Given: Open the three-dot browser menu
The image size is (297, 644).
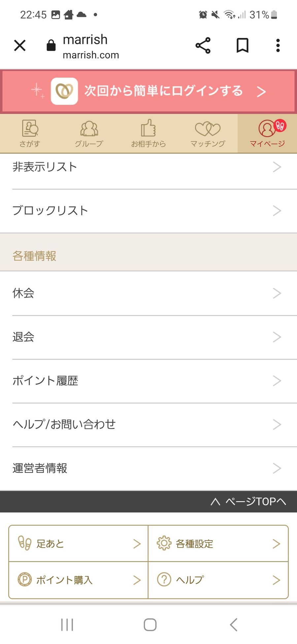Looking at the screenshot, I should point(278,46).
